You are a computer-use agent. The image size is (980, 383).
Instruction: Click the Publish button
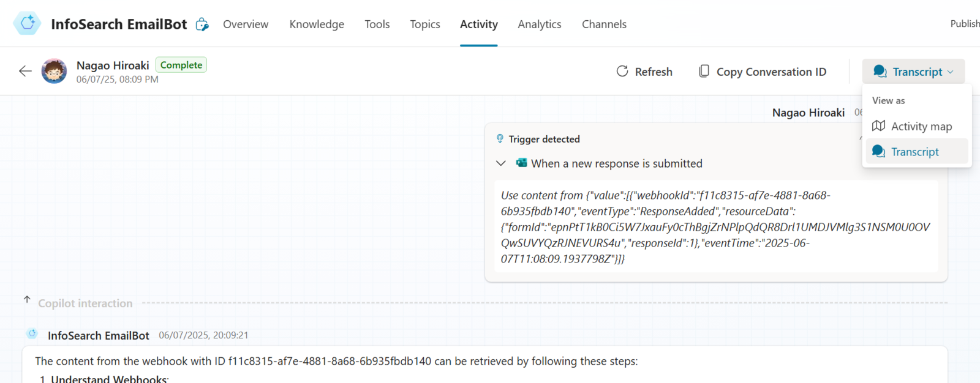click(x=965, y=24)
